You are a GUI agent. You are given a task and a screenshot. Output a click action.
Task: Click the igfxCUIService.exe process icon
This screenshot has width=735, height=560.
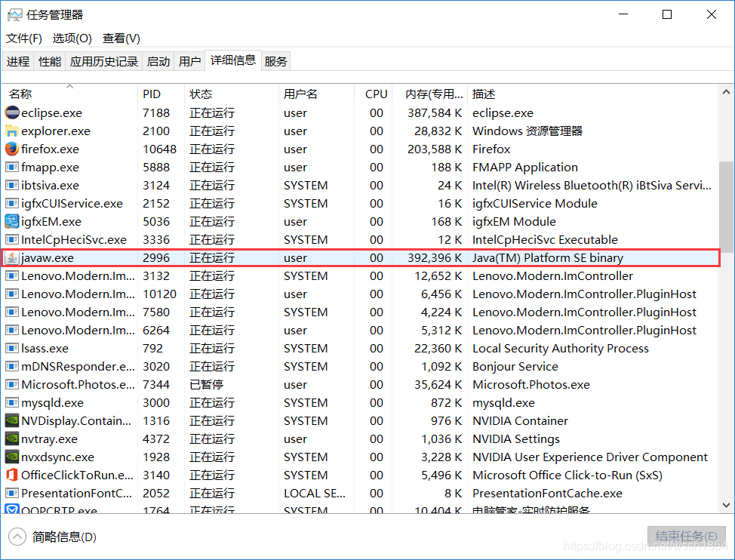[12, 203]
